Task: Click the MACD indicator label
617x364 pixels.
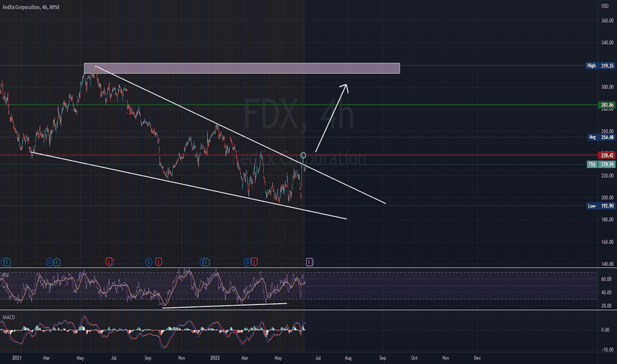Action: coord(9,317)
